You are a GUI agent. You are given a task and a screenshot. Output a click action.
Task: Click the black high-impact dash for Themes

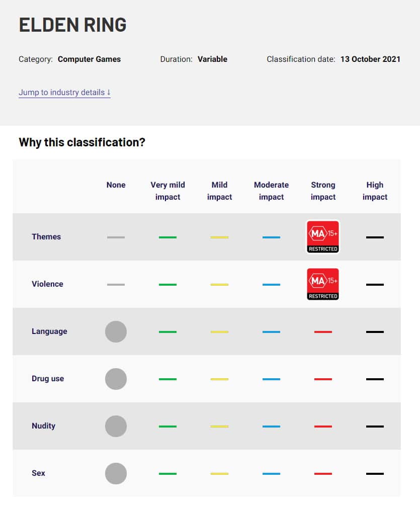[x=375, y=237]
